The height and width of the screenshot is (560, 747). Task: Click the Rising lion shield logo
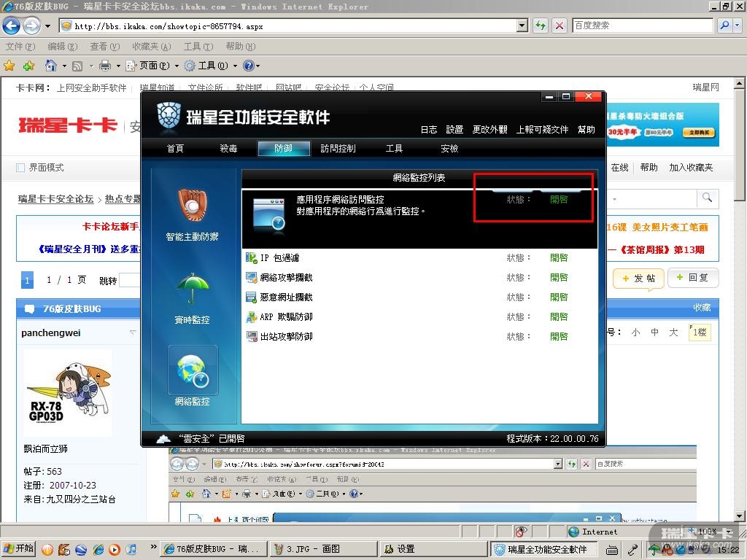point(169,115)
